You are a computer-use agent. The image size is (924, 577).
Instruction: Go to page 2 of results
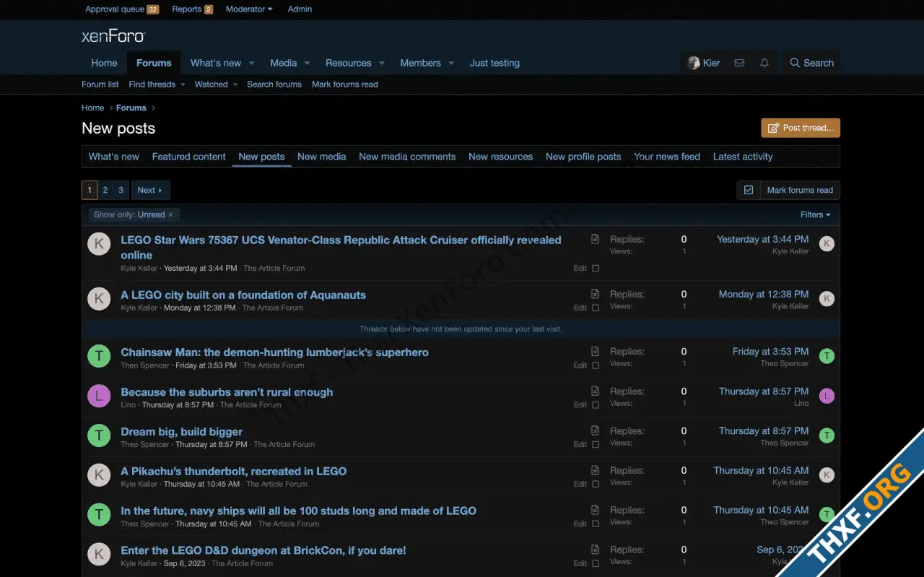(105, 190)
